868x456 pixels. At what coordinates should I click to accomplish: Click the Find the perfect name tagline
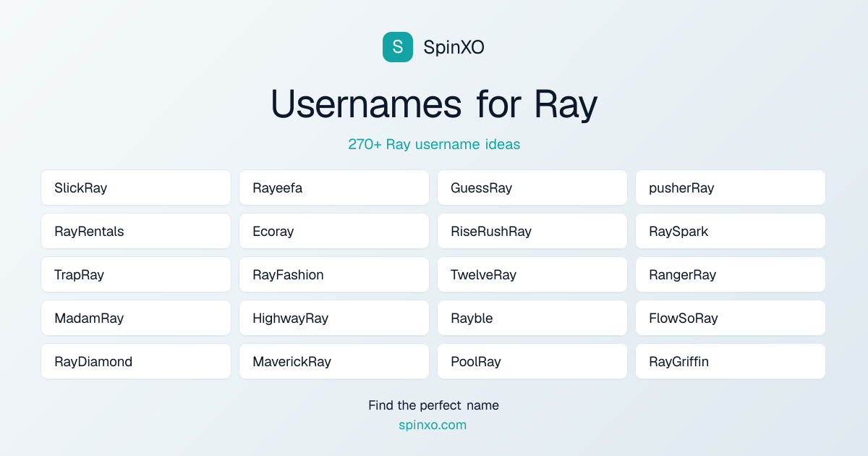[434, 405]
